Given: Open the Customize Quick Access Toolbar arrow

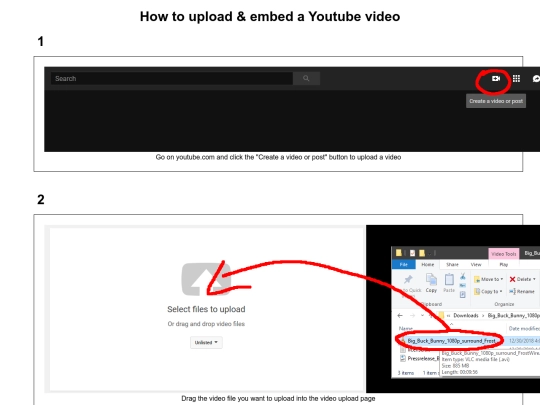Looking at the screenshot, I should (430, 253).
